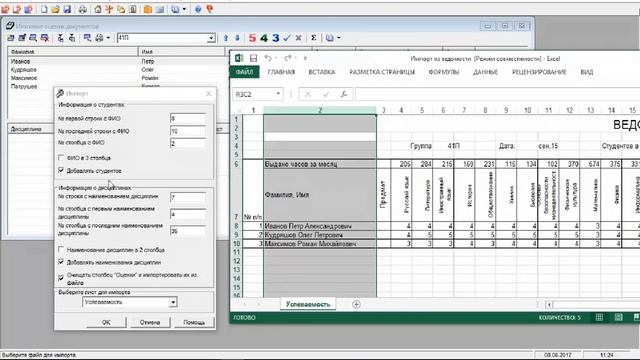Click the grey X icon before the sigma
This screenshot has height=360, width=640.
pos(298,38)
